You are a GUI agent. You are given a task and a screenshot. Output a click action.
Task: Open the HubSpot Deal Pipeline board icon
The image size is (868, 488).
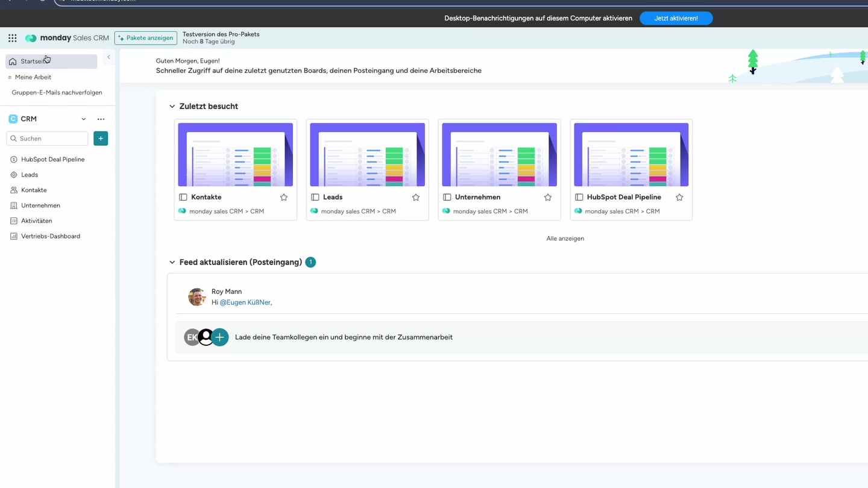13,159
